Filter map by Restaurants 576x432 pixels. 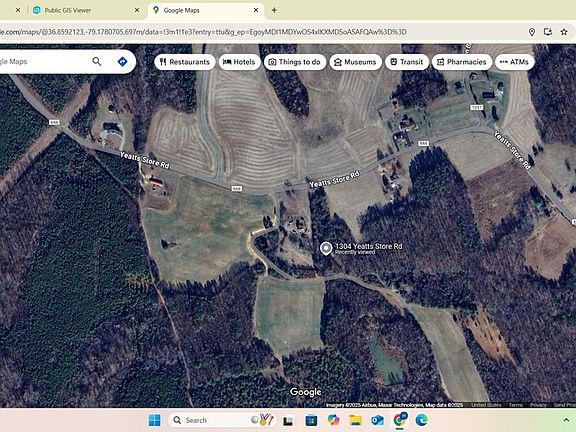(x=185, y=62)
